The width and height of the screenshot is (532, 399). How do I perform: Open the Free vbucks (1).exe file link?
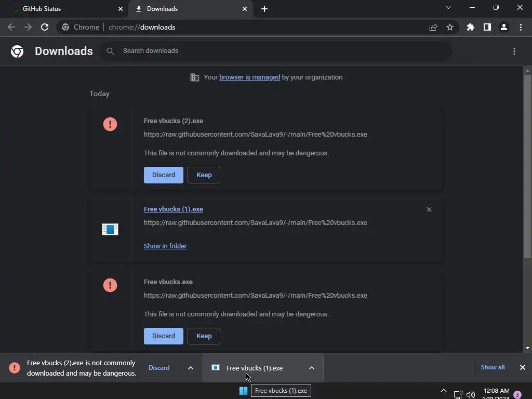(x=174, y=209)
